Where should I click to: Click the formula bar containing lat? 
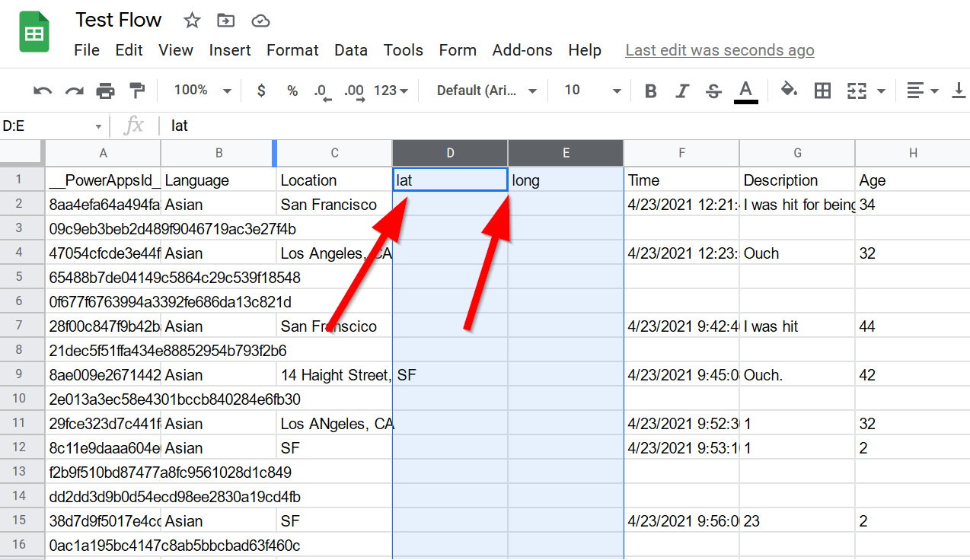coord(533,126)
